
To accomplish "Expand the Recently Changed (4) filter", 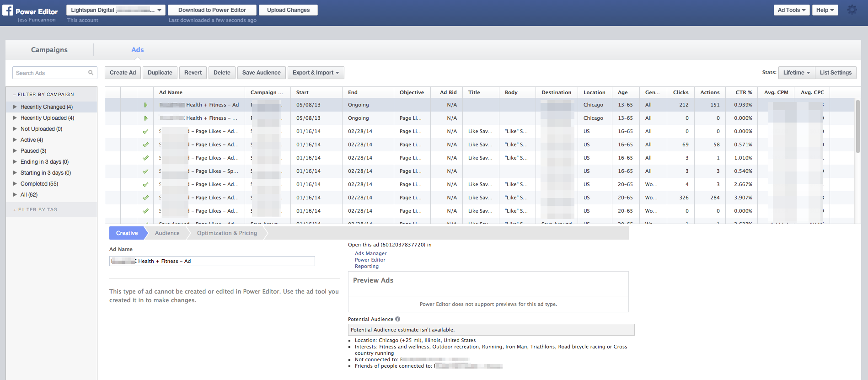I will pyautogui.click(x=15, y=107).
